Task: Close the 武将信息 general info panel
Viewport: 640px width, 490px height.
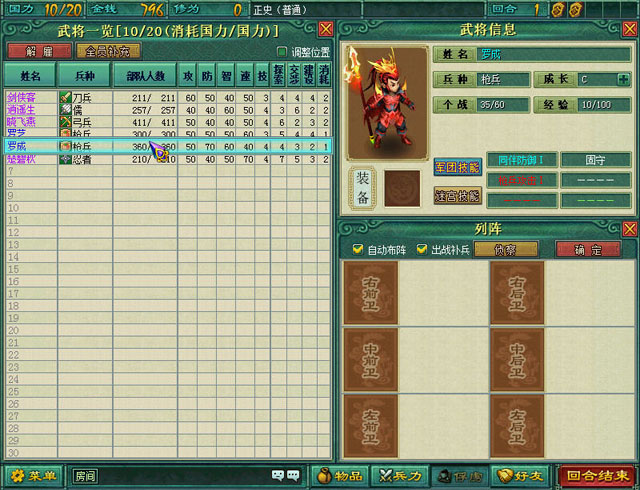Action: click(x=630, y=29)
